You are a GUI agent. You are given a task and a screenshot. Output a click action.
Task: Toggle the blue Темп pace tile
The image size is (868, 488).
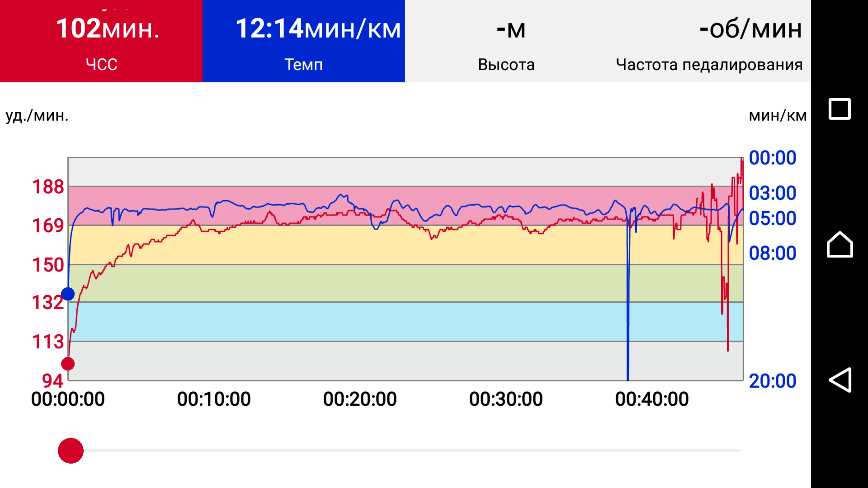click(x=303, y=41)
